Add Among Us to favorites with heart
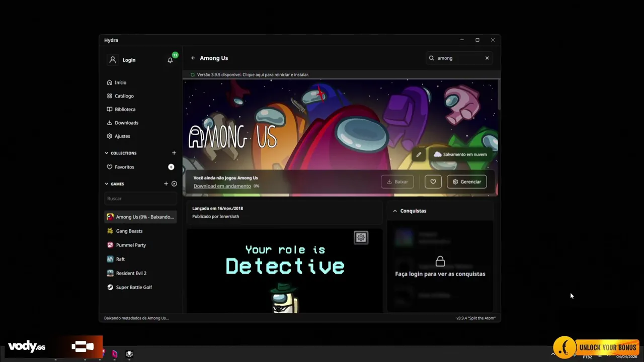Screen dimensions: 644x362 point(433,182)
